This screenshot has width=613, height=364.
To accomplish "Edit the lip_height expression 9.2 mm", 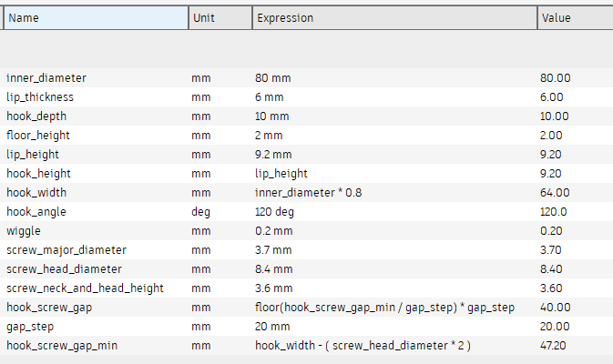I will click(x=273, y=155).
